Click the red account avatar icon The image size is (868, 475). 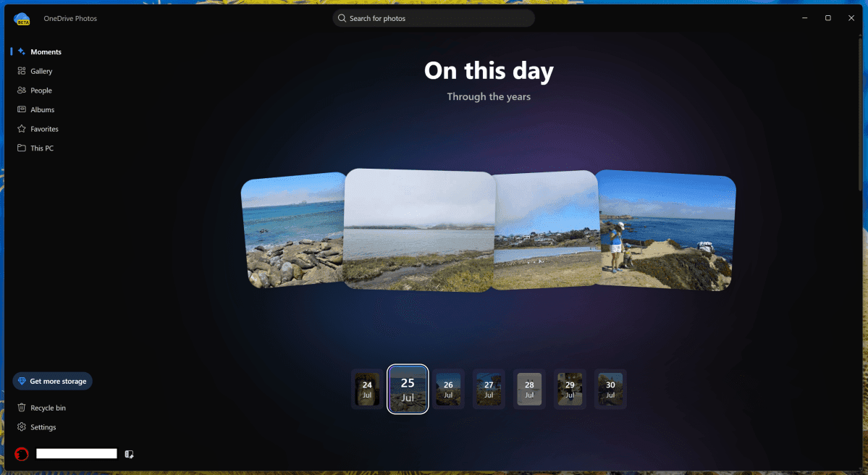click(22, 454)
